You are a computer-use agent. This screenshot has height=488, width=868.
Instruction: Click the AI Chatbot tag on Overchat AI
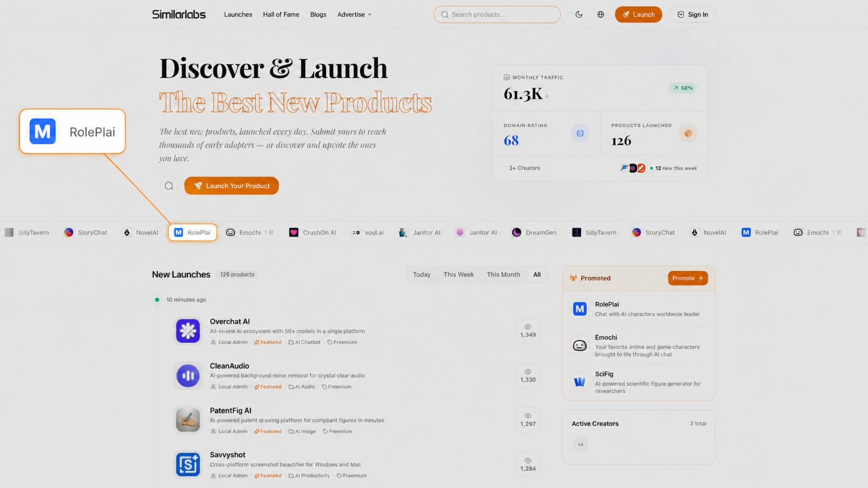click(304, 343)
